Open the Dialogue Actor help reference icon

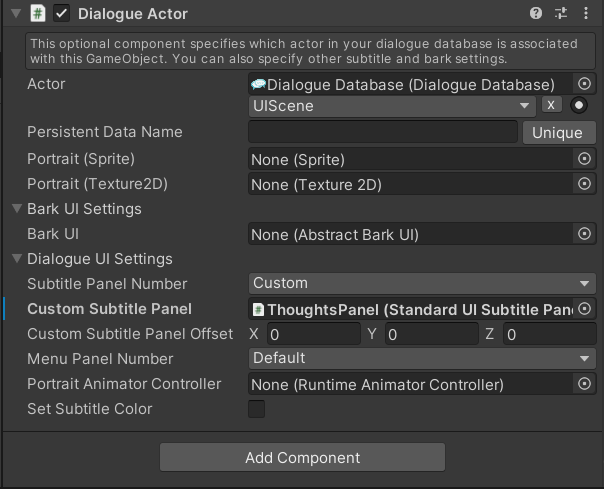[535, 13]
